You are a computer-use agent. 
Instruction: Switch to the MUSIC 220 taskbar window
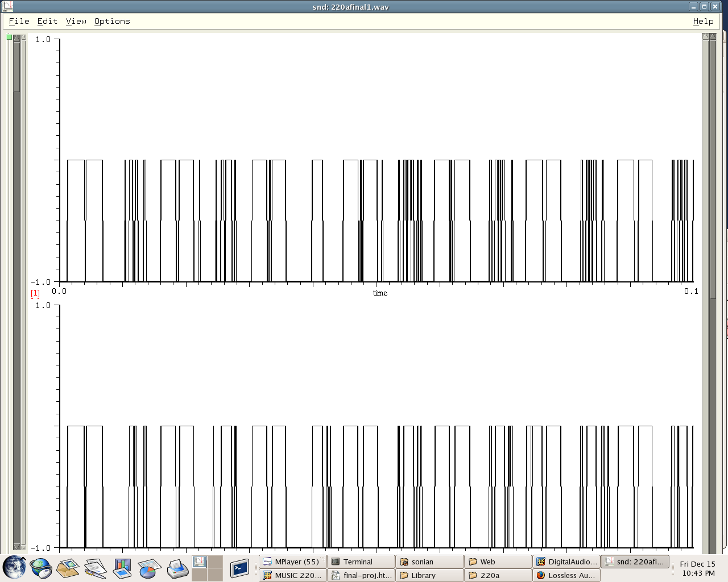tap(293, 575)
